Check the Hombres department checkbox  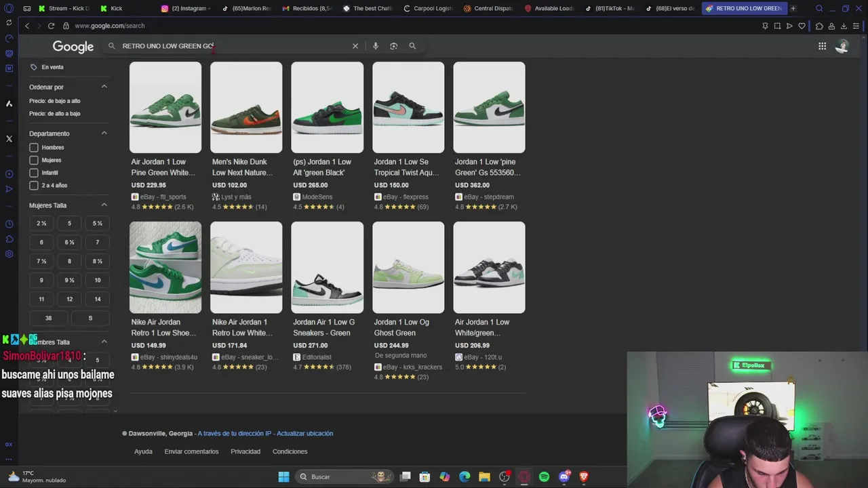click(x=34, y=147)
